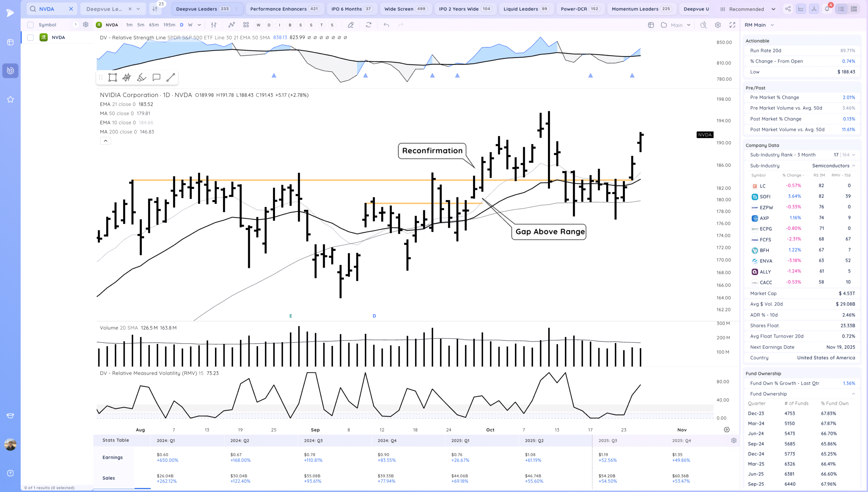Select the trend line drawing tool
Image resolution: width=868 pixels, height=492 pixels.
point(171,78)
